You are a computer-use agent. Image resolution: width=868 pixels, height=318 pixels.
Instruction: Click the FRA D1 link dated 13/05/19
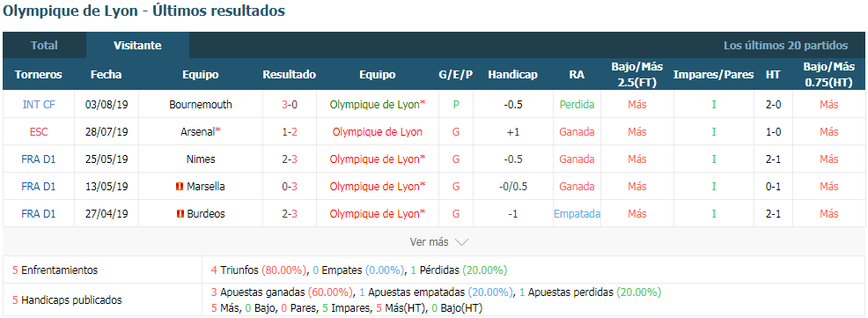coord(39,187)
